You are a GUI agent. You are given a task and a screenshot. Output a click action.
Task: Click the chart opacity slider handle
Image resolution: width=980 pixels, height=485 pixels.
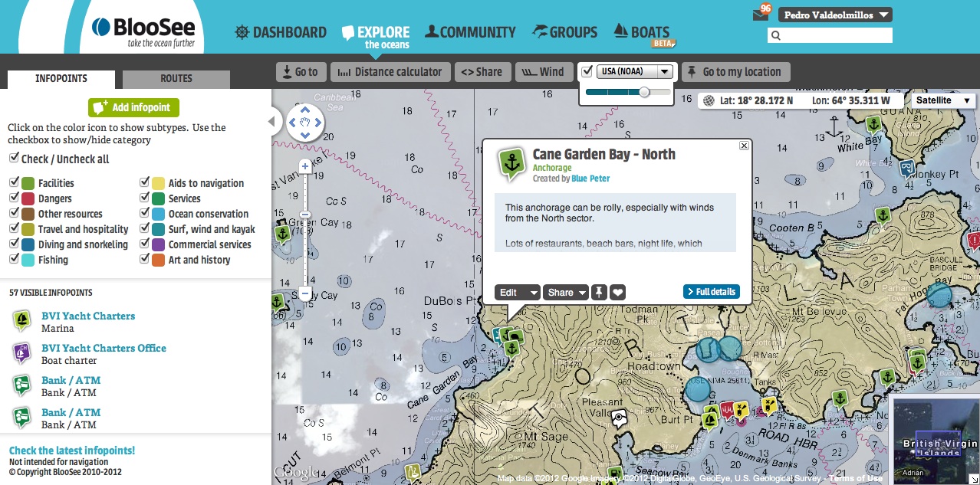tap(645, 92)
